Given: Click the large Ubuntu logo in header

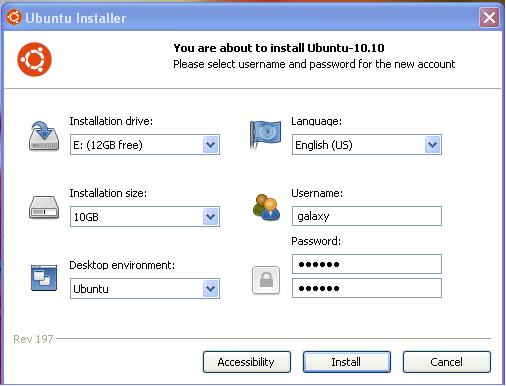Looking at the screenshot, I should pyautogui.click(x=34, y=59).
